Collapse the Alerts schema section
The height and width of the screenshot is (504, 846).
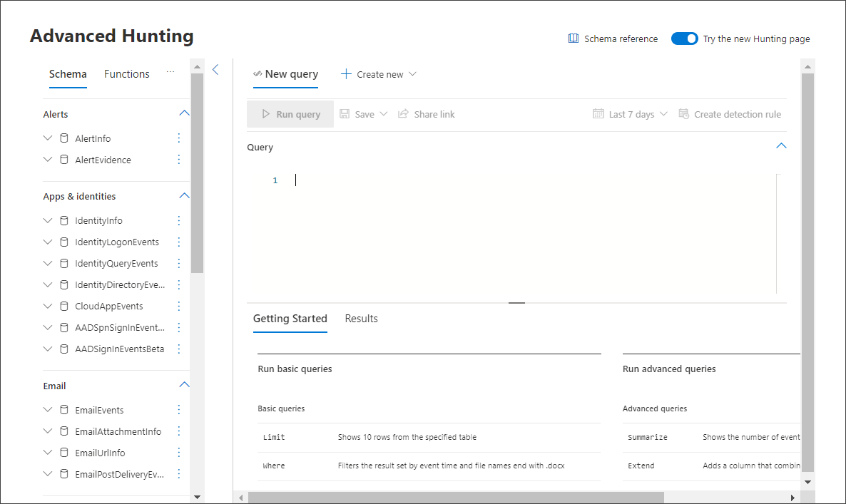[x=184, y=113]
